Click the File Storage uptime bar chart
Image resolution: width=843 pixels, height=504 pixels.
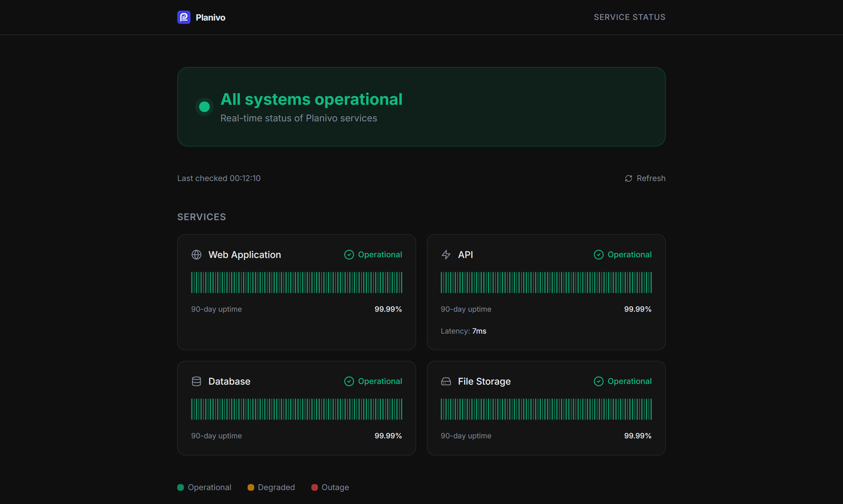point(546,409)
